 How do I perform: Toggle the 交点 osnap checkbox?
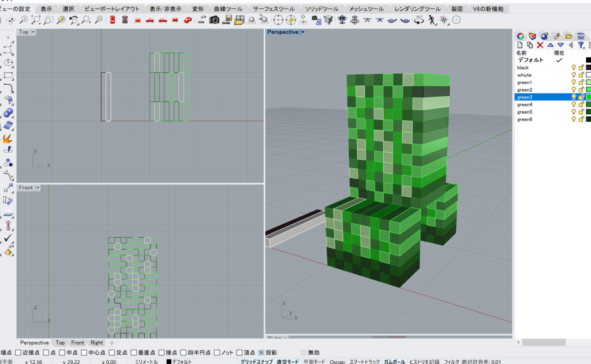pos(111,352)
